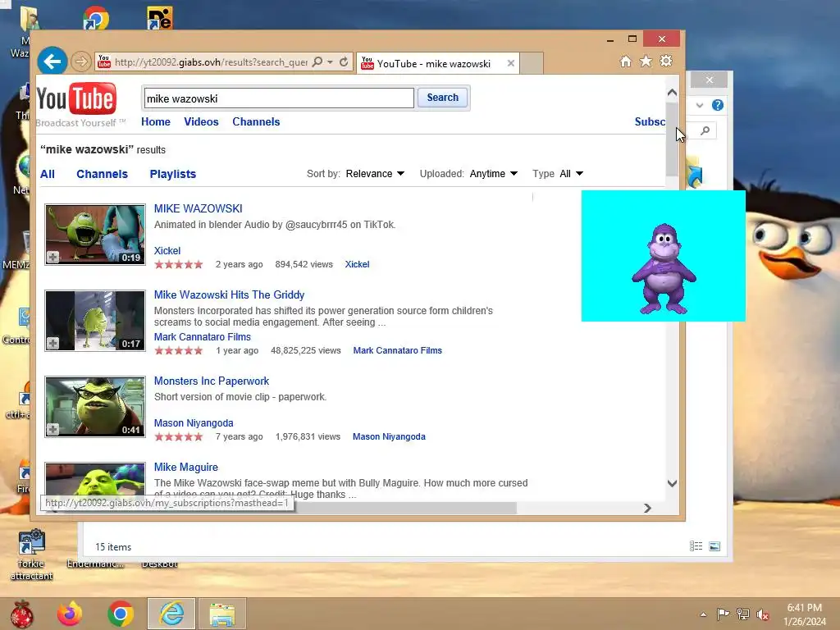Image resolution: width=840 pixels, height=630 pixels.
Task: Click the Search button
Action: 442,98
